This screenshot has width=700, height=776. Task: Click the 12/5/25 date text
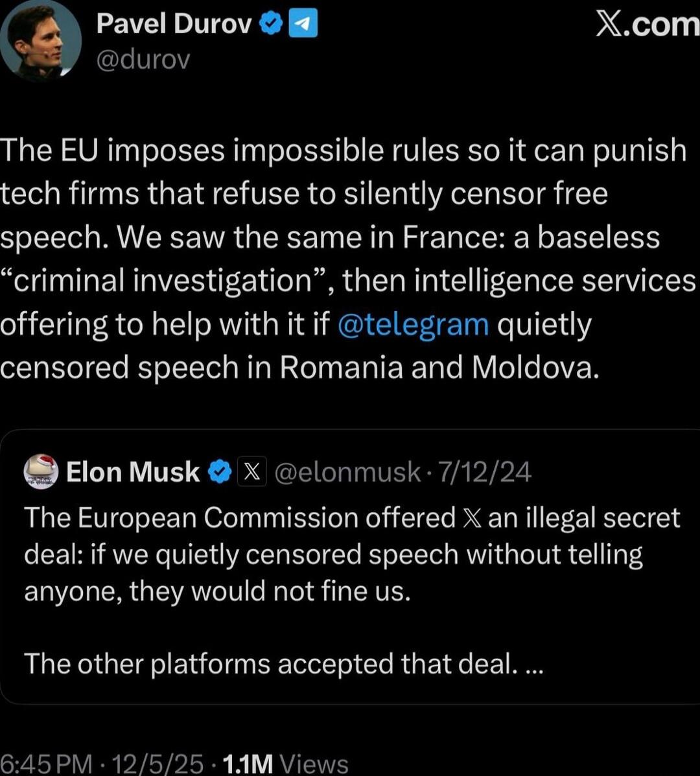(156, 764)
